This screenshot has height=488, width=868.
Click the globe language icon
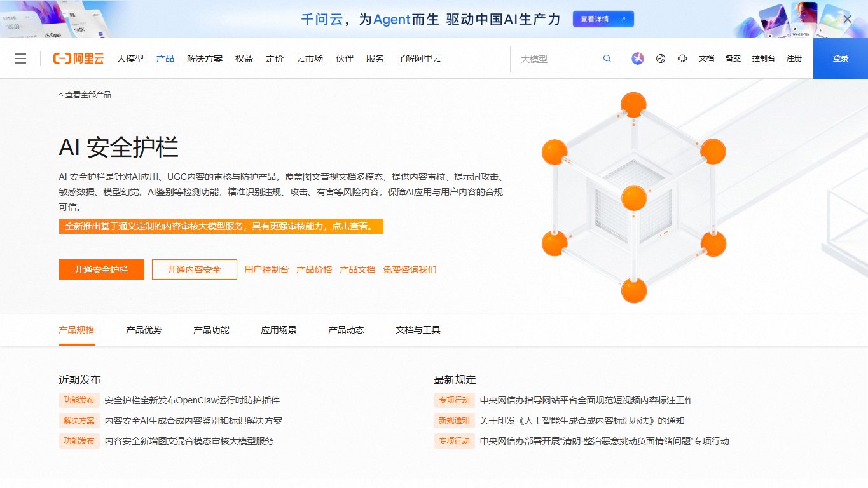(x=661, y=58)
